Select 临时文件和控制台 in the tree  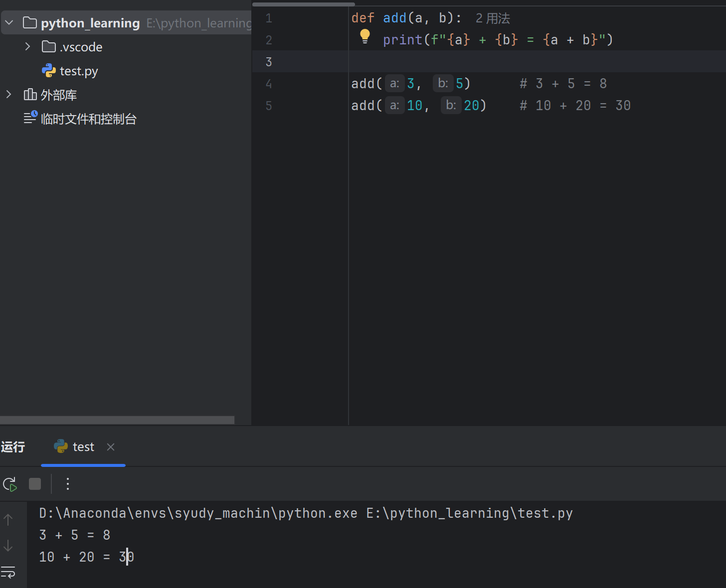(89, 119)
